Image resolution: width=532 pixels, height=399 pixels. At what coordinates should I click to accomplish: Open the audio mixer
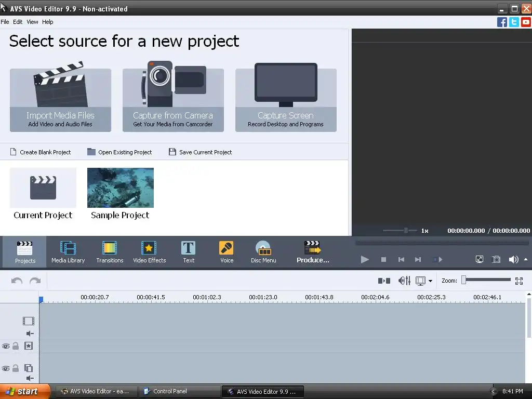(404, 281)
